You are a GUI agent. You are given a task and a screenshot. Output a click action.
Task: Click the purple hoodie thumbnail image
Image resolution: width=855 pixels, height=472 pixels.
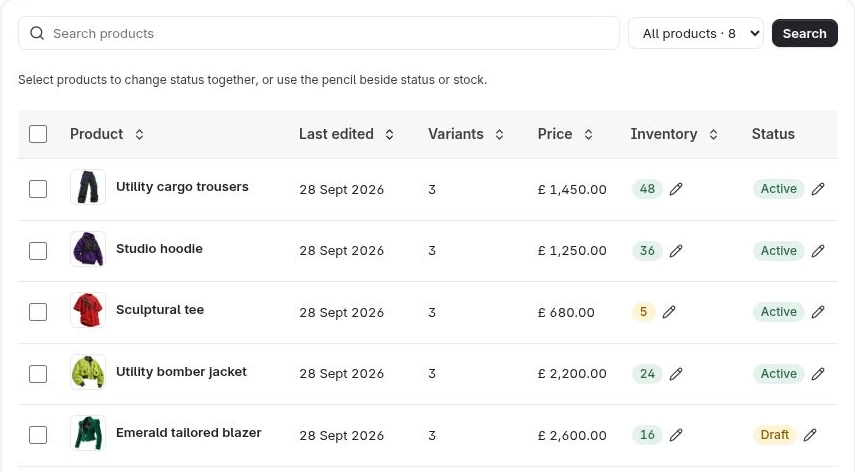click(88, 249)
